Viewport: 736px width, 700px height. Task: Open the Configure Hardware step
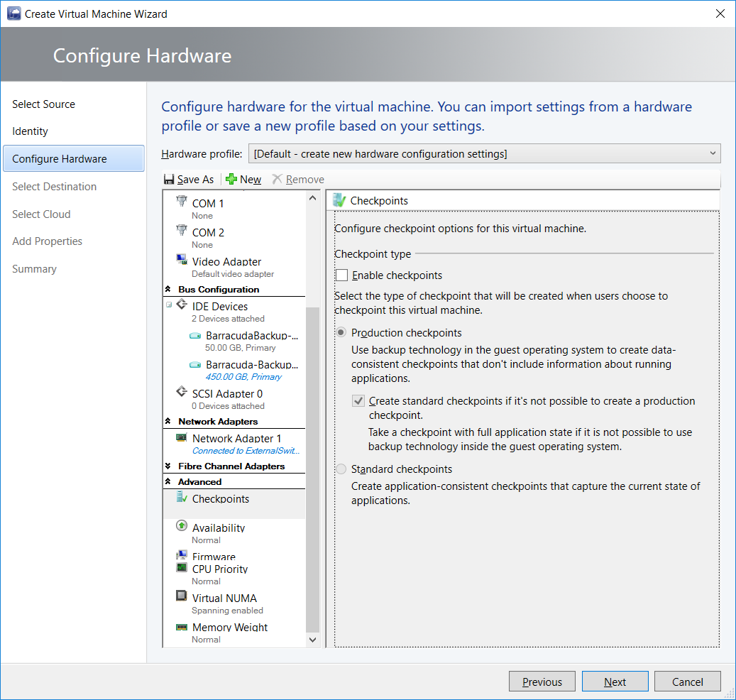click(74, 159)
